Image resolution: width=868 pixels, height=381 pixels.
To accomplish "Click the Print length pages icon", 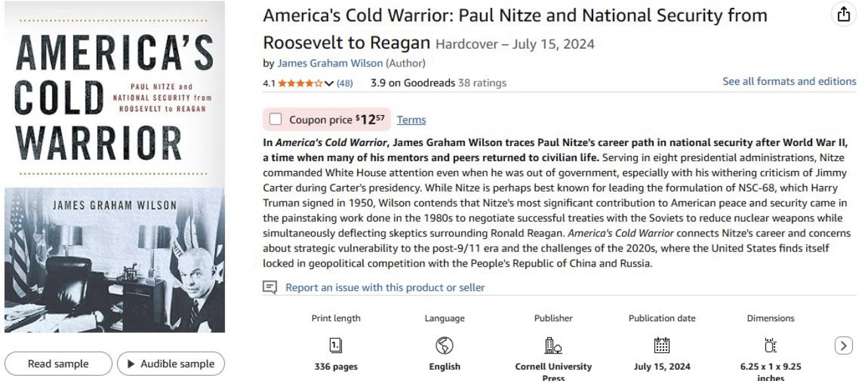I will (335, 343).
